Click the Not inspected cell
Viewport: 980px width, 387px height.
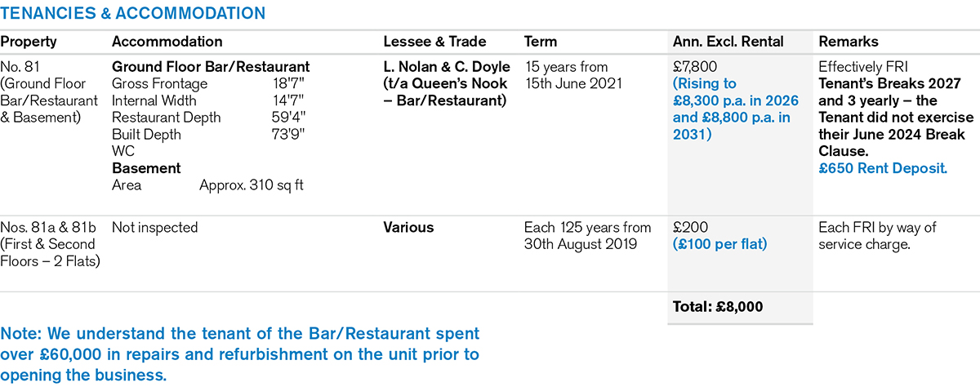[x=154, y=228]
